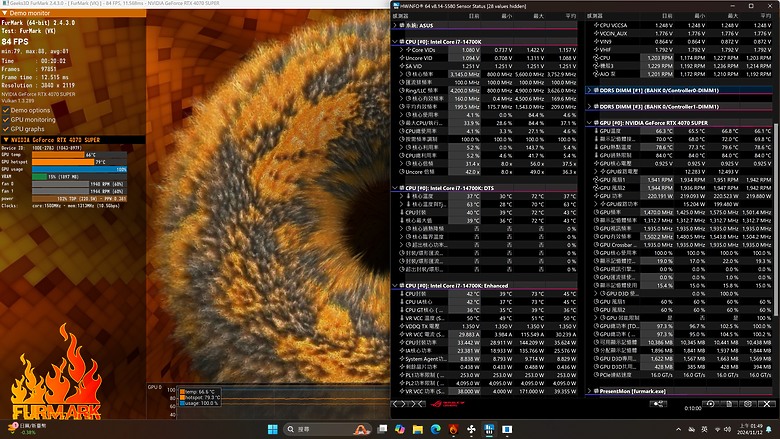Open File Explorer from taskbar

pyautogui.click(x=417, y=429)
